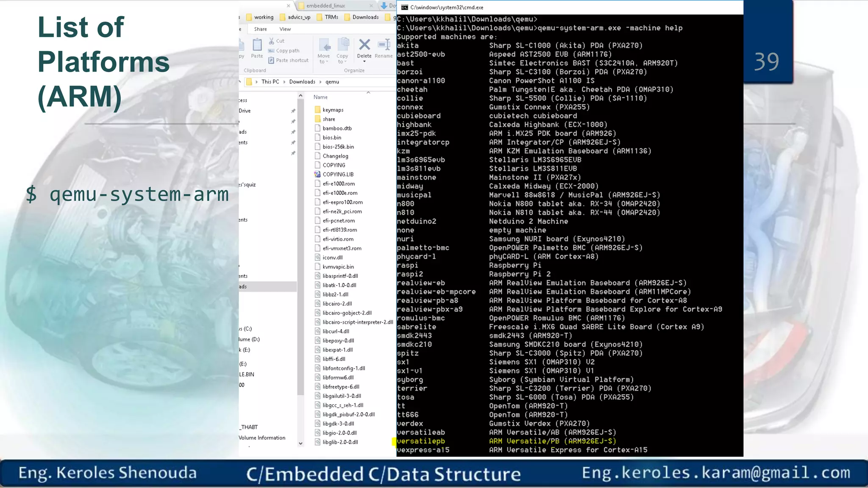Image resolution: width=868 pixels, height=488 pixels.
Task: Expand chevron before This PC in path
Action: 256,82
